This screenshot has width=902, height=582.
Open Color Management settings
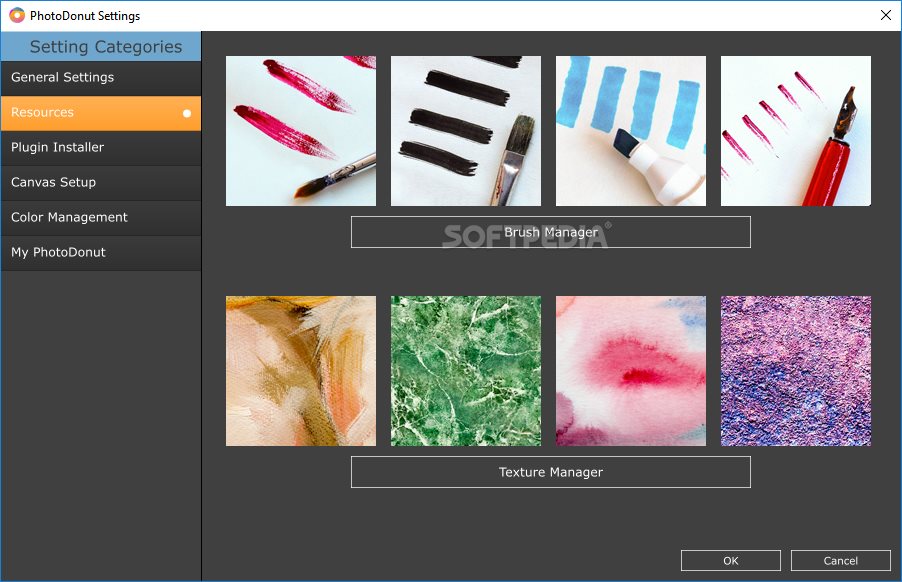coord(101,218)
